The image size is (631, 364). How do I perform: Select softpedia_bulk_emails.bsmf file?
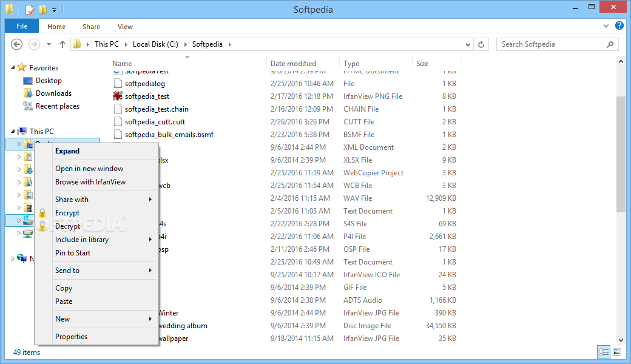169,134
